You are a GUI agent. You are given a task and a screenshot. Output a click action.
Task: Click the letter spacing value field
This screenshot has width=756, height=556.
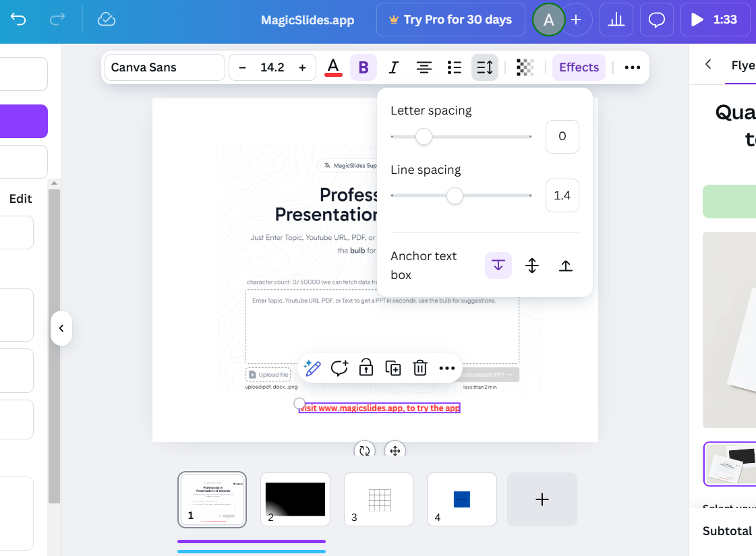pyautogui.click(x=562, y=136)
